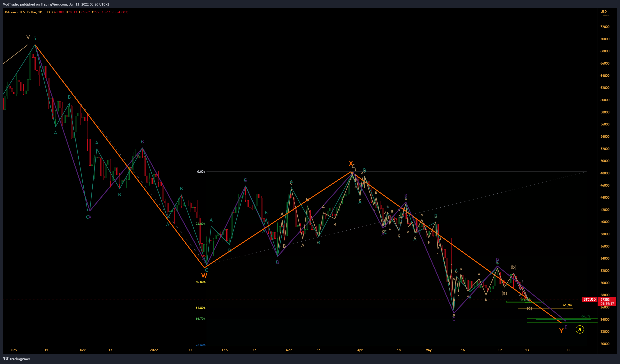Click 52000 on the price axis
Screen dimensions: 620x364
pos(605,149)
